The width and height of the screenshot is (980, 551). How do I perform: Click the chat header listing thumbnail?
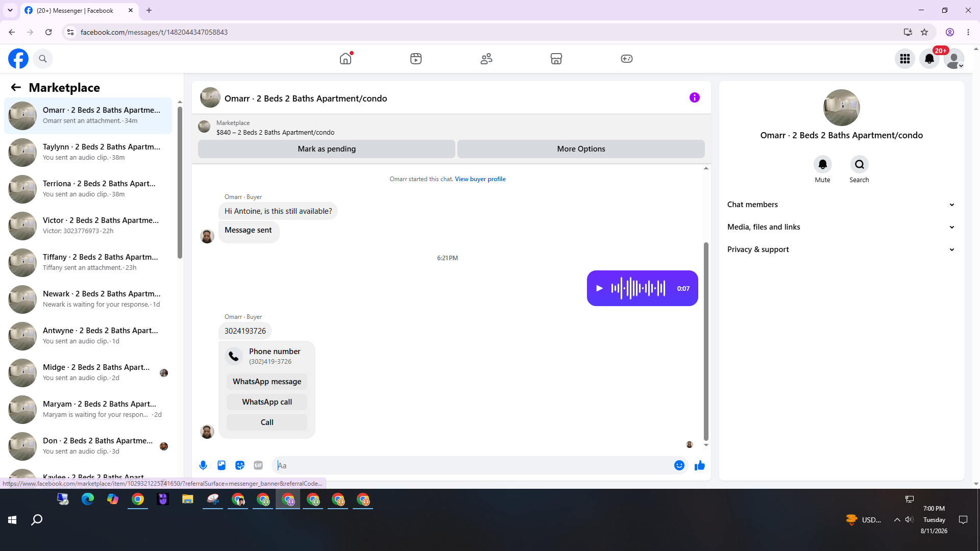[210, 97]
